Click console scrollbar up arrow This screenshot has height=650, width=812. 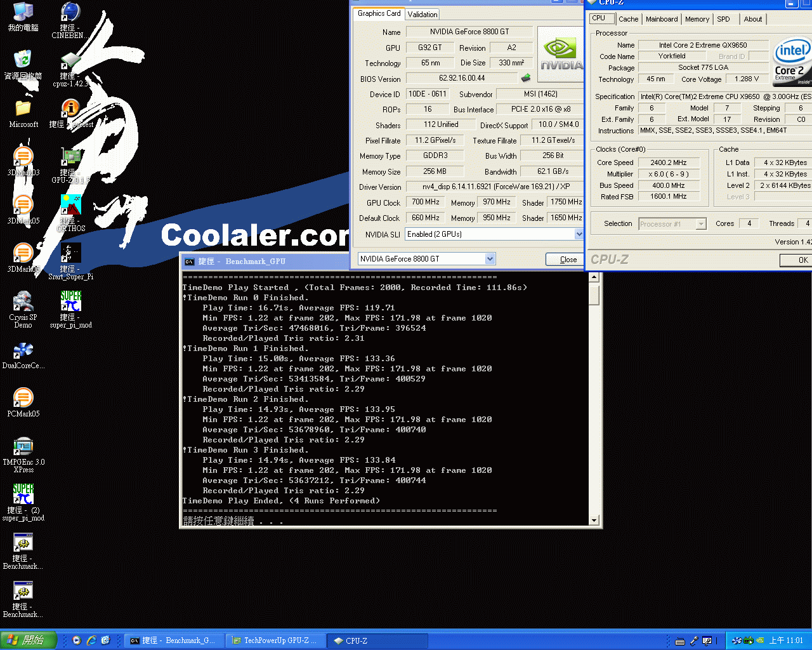click(594, 277)
